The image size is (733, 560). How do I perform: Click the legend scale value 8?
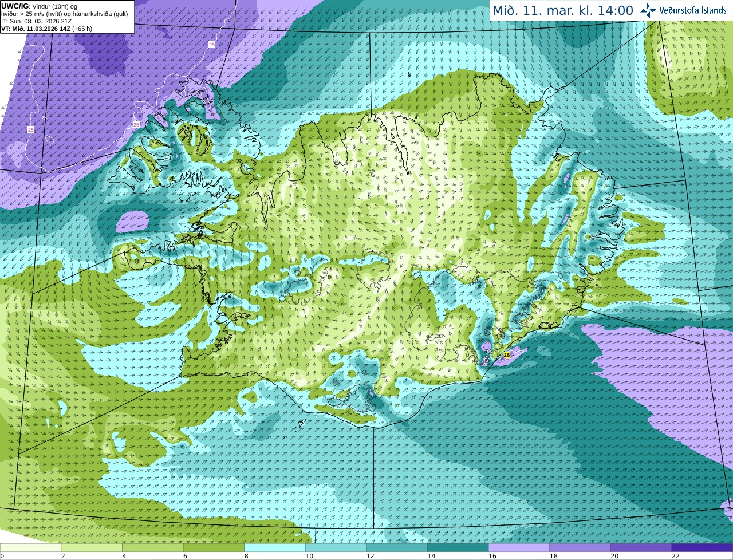tap(246, 555)
